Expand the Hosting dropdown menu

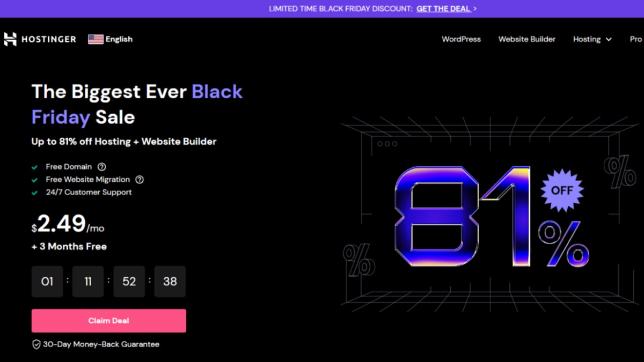[592, 39]
